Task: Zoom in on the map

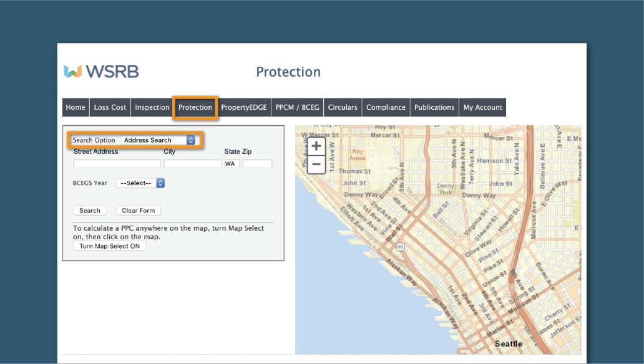Action: coord(315,146)
